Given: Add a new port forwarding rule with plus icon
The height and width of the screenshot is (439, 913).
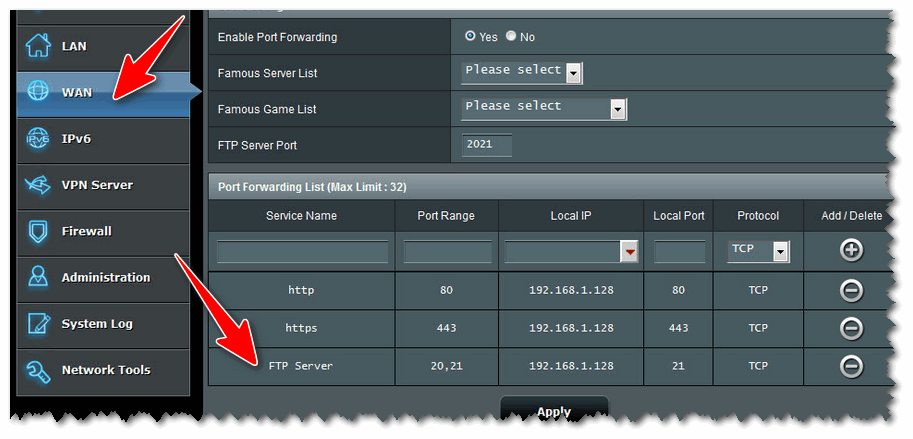Looking at the screenshot, I should coord(851,251).
